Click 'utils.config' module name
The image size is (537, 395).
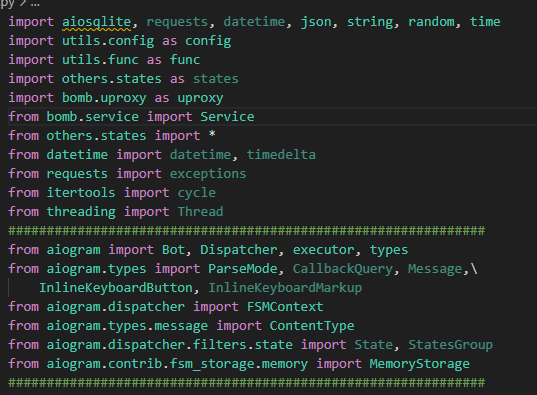point(108,41)
